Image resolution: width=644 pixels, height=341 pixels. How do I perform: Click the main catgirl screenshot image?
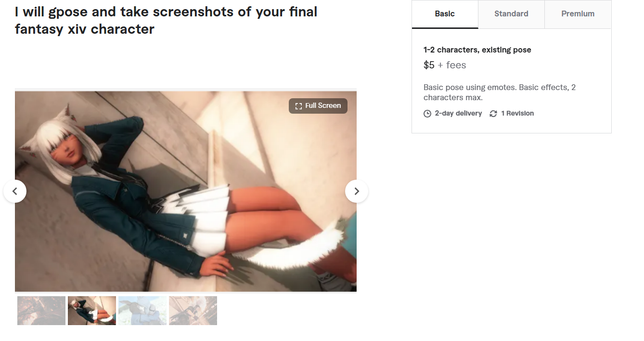186,191
